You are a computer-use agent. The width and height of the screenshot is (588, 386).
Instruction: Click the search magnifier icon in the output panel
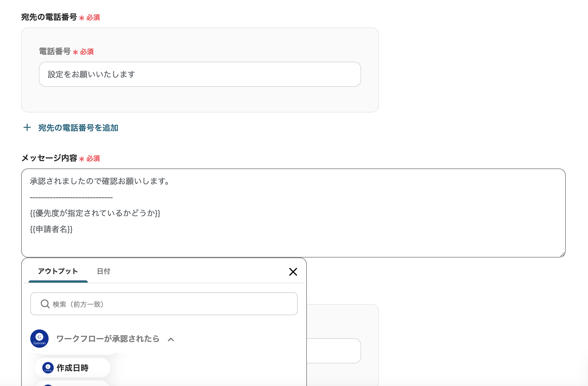coord(45,304)
